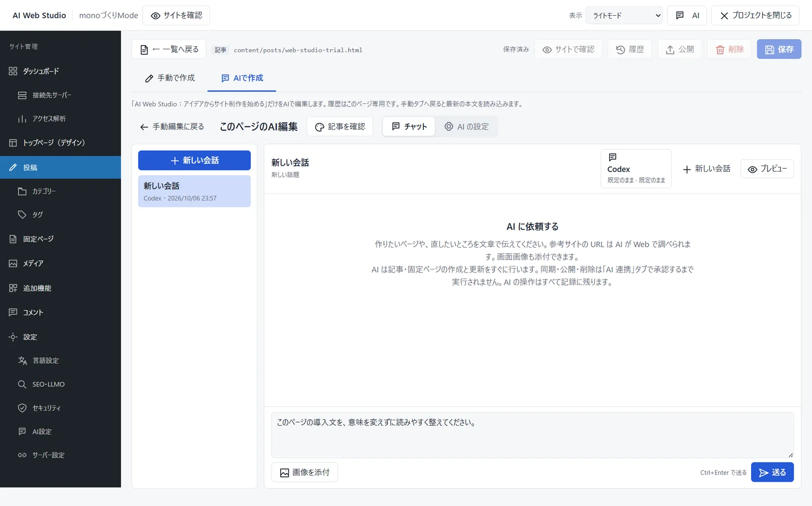Image resolution: width=812 pixels, height=506 pixels.
Task: Open the ライトモード display dropdown
Action: click(624, 15)
